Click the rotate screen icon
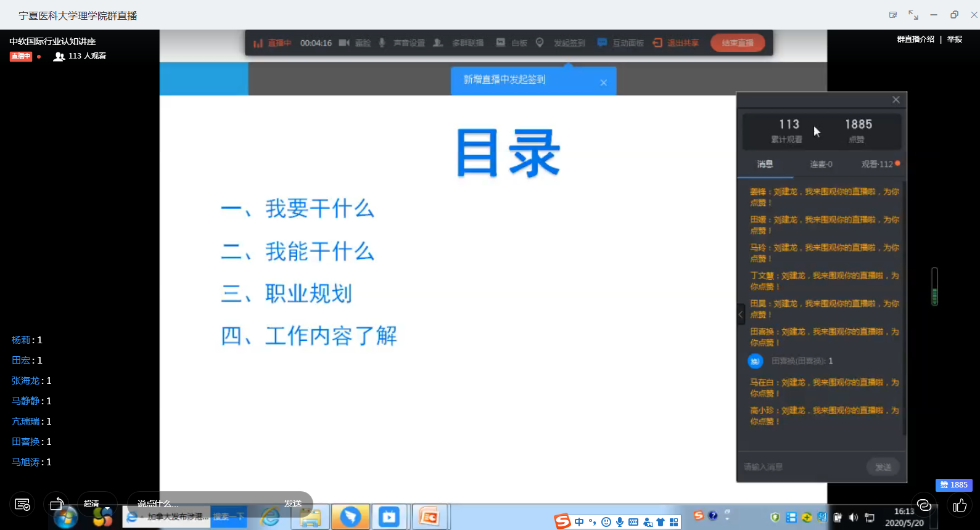This screenshot has width=980, height=530. (57, 504)
